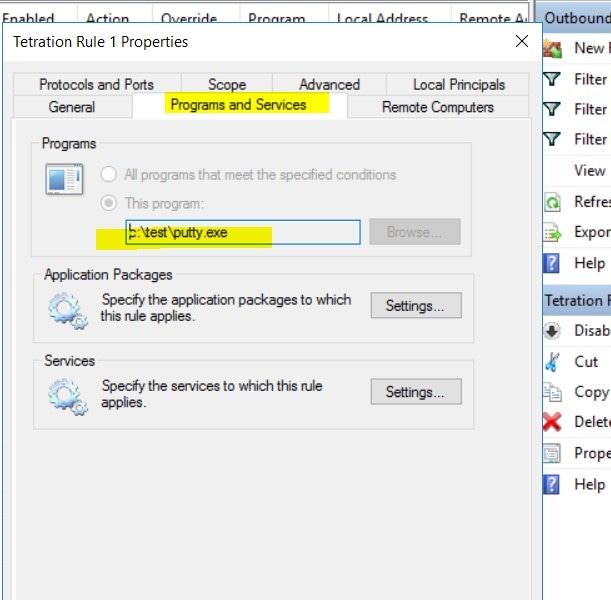The height and width of the screenshot is (600, 611).
Task: Select All programs that meet conditions radio
Action: point(109,174)
